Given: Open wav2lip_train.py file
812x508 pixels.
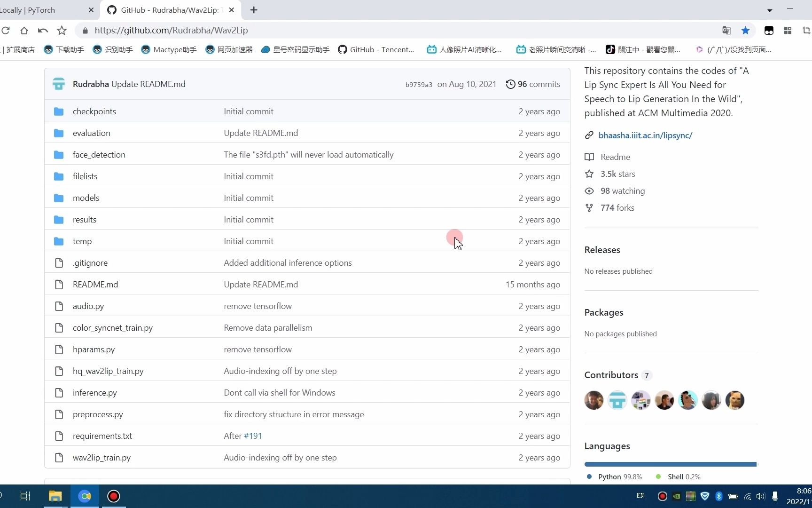Looking at the screenshot, I should (x=102, y=458).
